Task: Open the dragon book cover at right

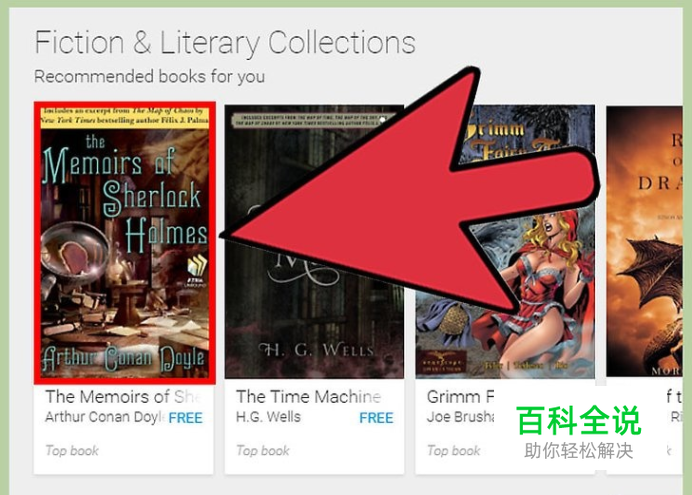Action: 644,241
